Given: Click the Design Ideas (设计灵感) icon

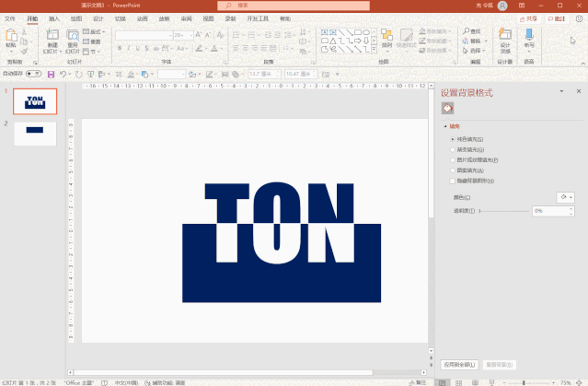Looking at the screenshot, I should point(505,34).
